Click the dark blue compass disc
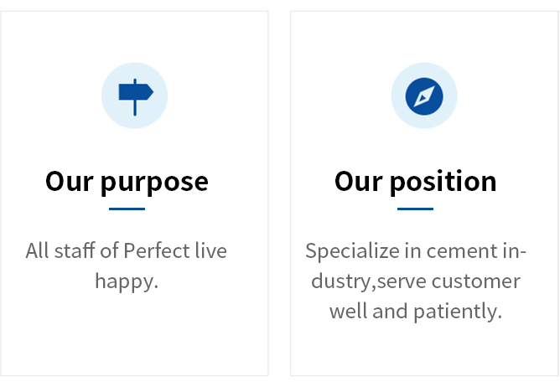Viewport: 560px width, 392px height. pyautogui.click(x=424, y=96)
